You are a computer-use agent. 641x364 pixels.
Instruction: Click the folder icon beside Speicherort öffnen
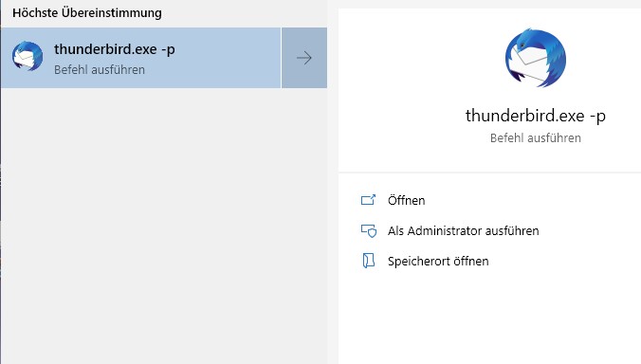click(x=368, y=261)
